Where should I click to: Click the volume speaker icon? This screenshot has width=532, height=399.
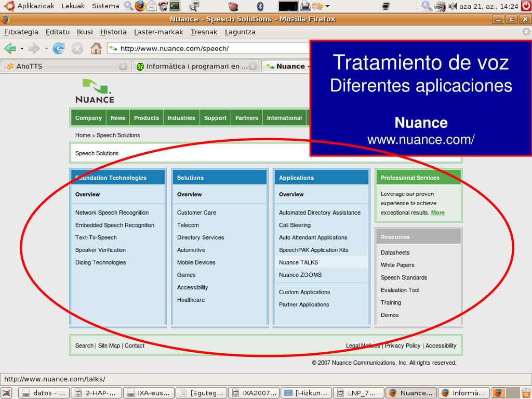453,6
